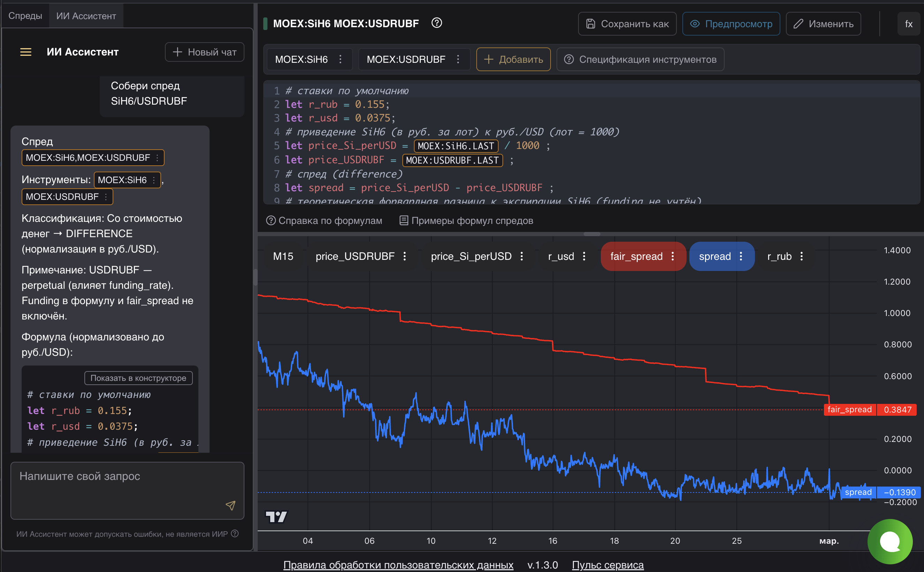Open the price_Si_perUSD series options menu
The width and height of the screenshot is (924, 572).
522,256
